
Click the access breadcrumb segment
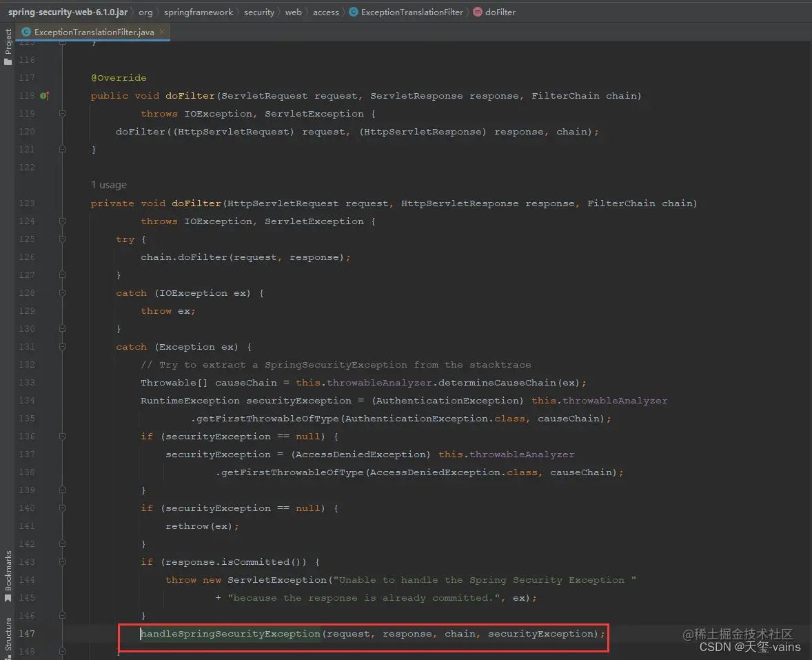[x=326, y=12]
